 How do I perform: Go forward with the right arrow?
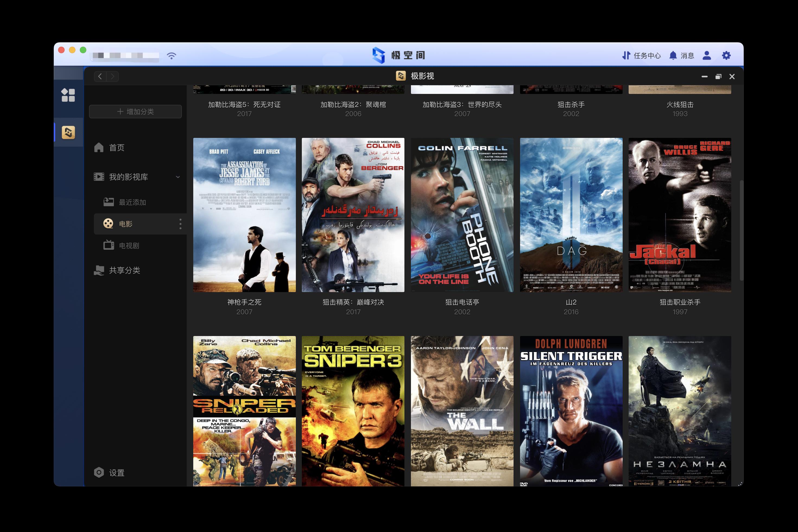pos(113,76)
